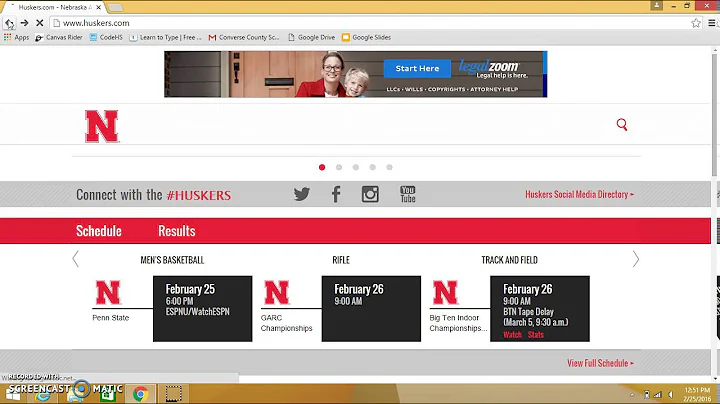Open CodeHS bookmark
Image resolution: width=720 pixels, height=404 pixels.
106,38
